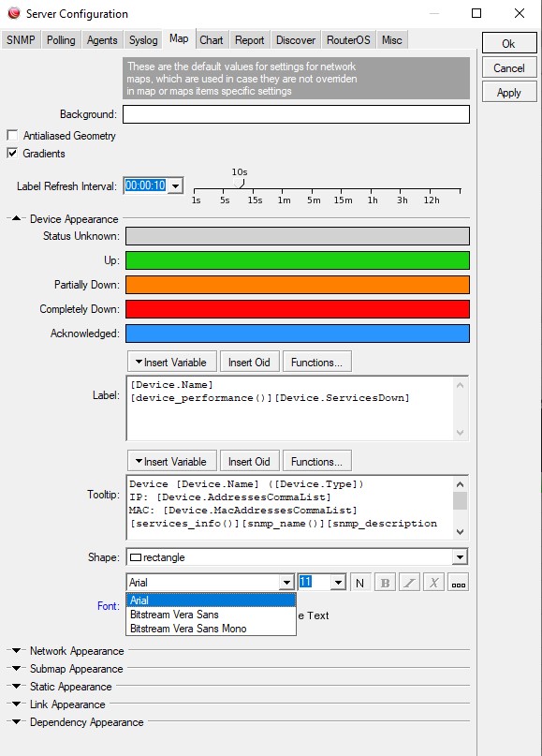The height and width of the screenshot is (756, 542).
Task: Select Bitstream Vera Sans Mono font option
Action: click(211, 629)
